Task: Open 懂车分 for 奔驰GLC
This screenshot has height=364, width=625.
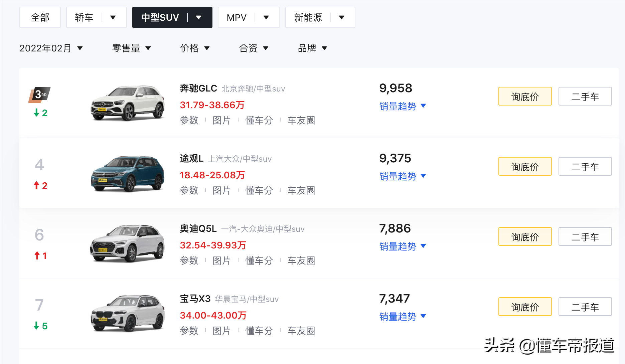Action: point(259,120)
